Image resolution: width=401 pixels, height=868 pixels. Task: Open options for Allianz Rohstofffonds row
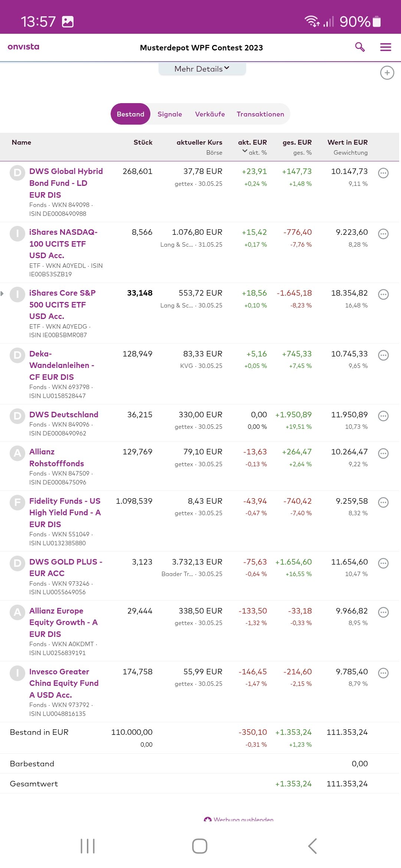[x=383, y=453]
